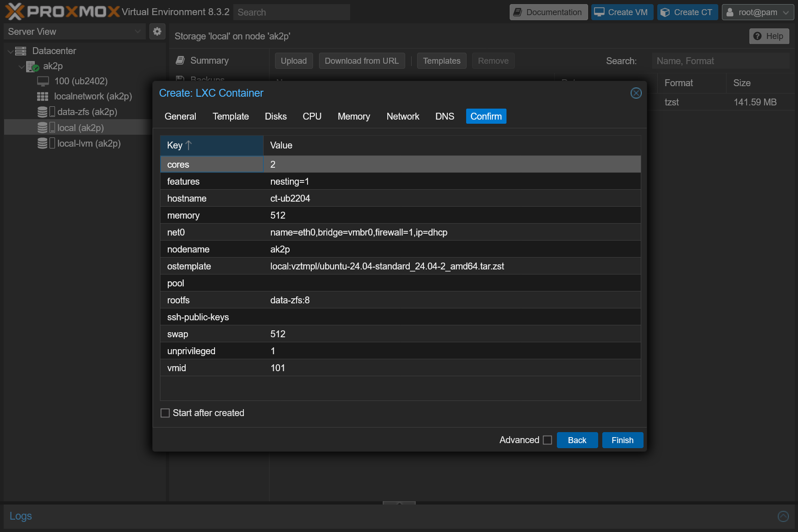
Task: Select the hostname row ct-ub2204
Action: click(x=401, y=198)
